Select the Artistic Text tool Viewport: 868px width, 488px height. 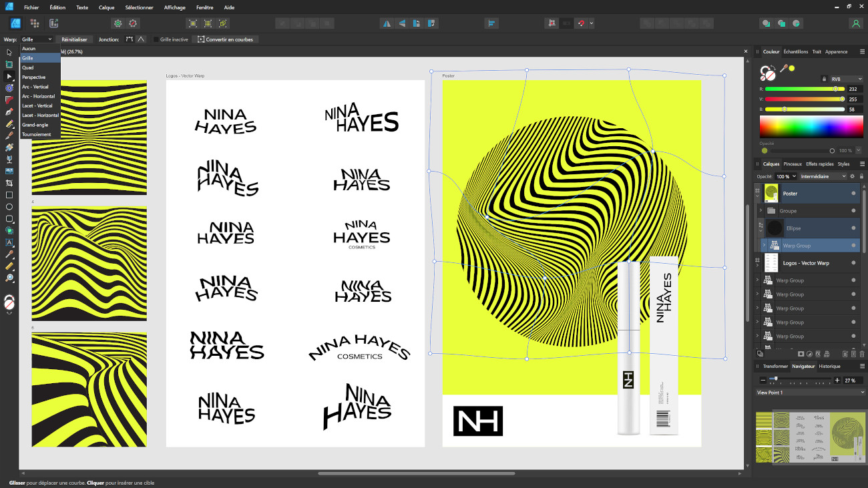tap(9, 242)
